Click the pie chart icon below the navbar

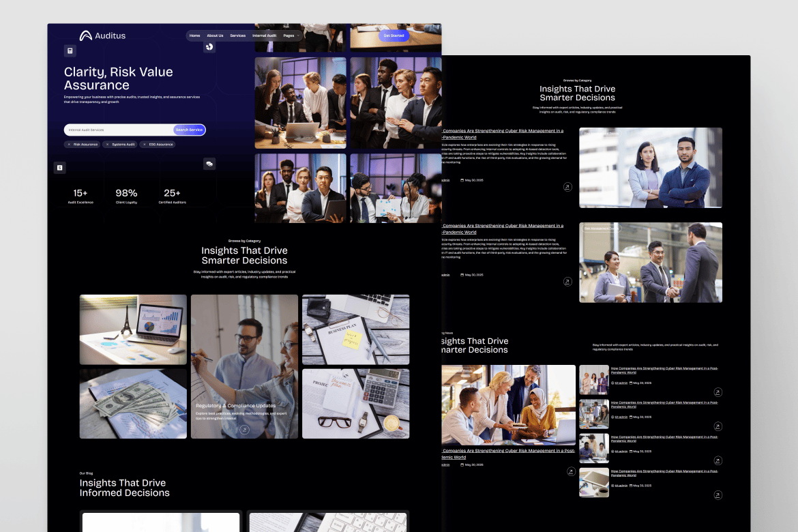point(209,47)
